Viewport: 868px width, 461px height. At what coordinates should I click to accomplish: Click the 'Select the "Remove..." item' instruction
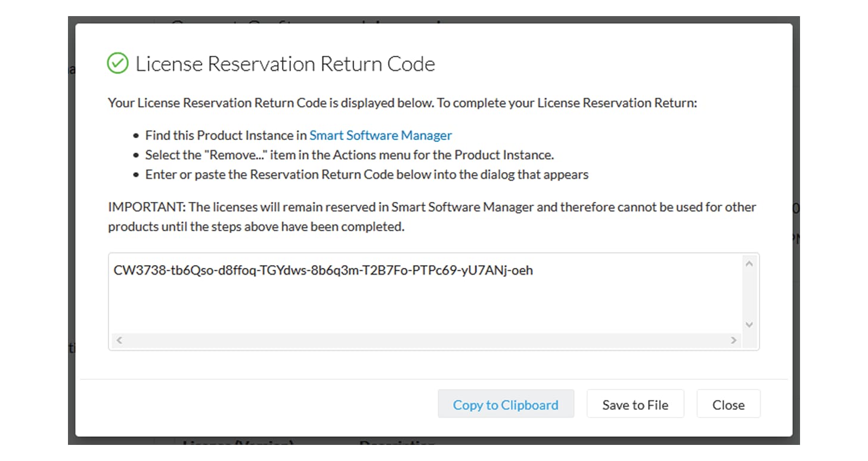(x=350, y=155)
